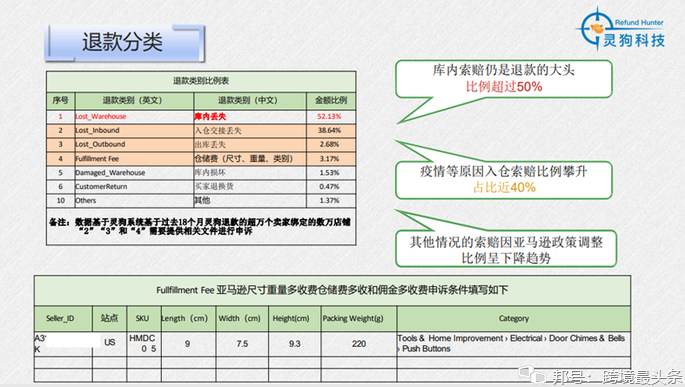685x387 pixels.
Task: Click the 金额比例 column header
Action: point(331,100)
